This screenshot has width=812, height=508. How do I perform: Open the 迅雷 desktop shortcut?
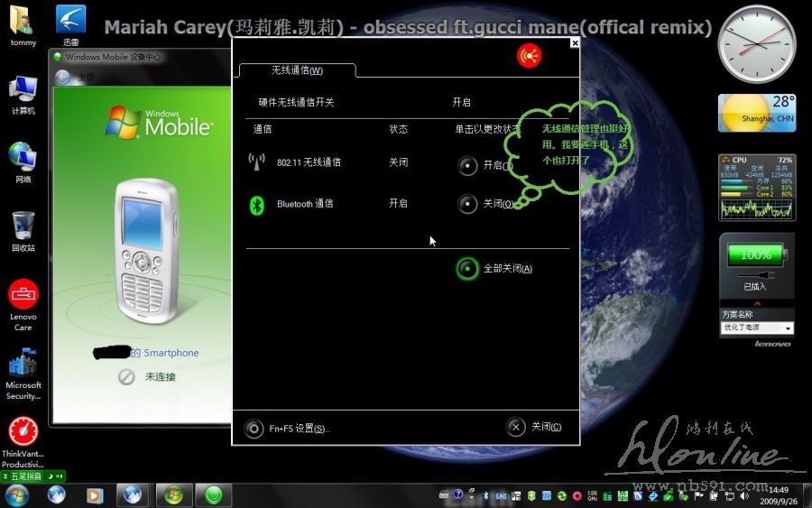point(71,25)
